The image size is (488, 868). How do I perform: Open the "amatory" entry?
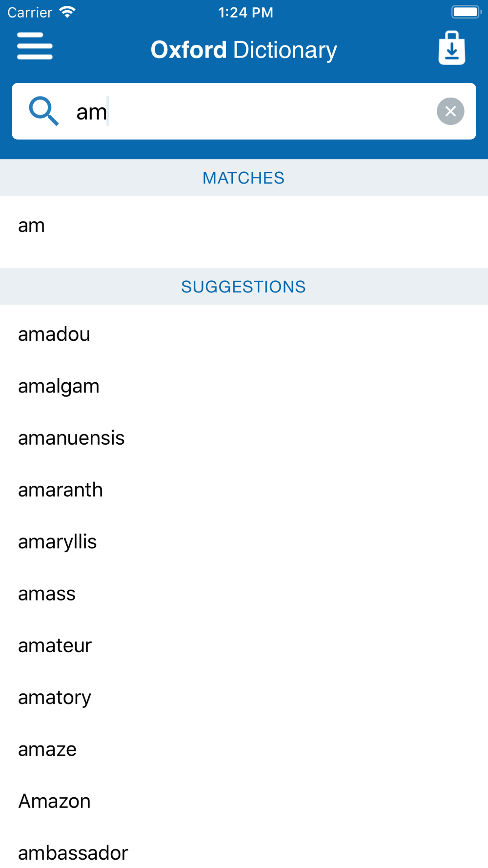[x=55, y=698]
